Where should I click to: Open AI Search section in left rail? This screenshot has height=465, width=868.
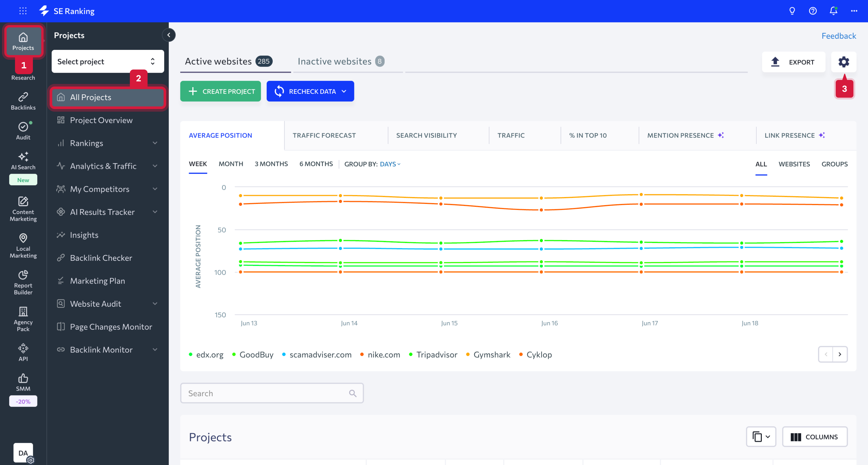point(23,161)
